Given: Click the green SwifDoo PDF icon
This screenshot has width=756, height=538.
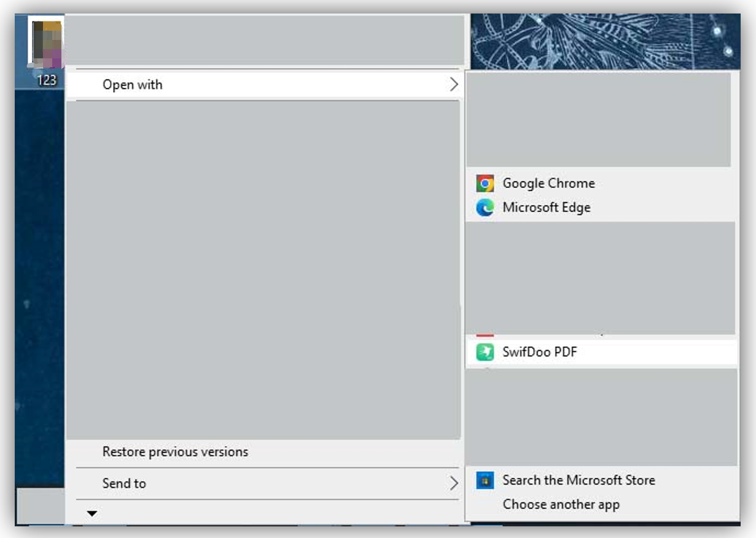Looking at the screenshot, I should [485, 353].
